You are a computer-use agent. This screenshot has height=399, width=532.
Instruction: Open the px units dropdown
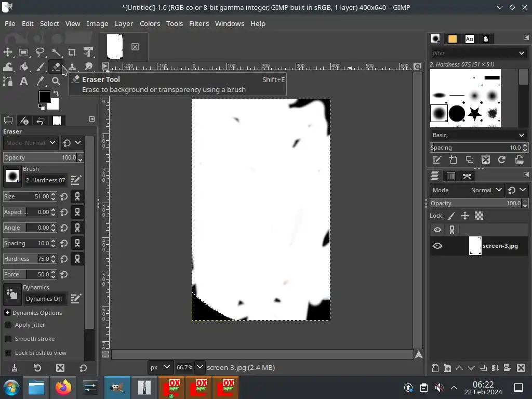click(x=160, y=367)
